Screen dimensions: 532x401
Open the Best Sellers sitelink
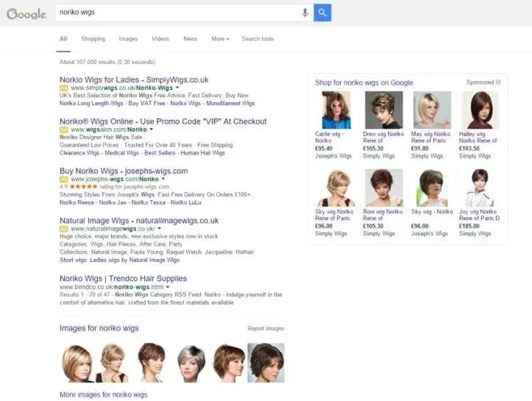click(x=160, y=153)
